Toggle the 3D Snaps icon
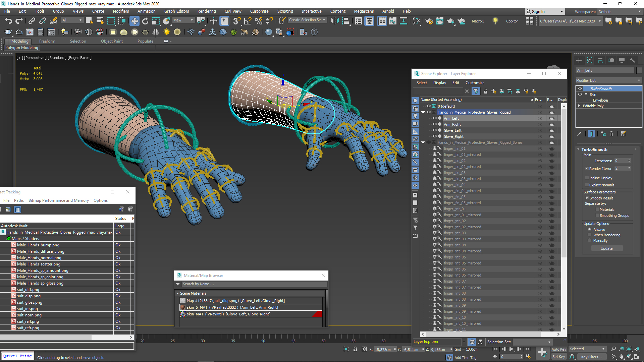Viewport: 644px width, 362px height. (237, 21)
